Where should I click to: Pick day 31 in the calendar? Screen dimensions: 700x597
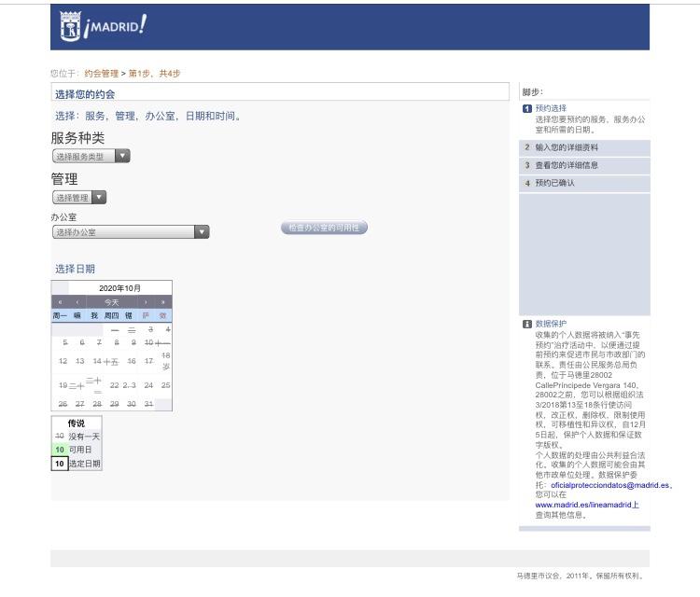pyautogui.click(x=148, y=404)
